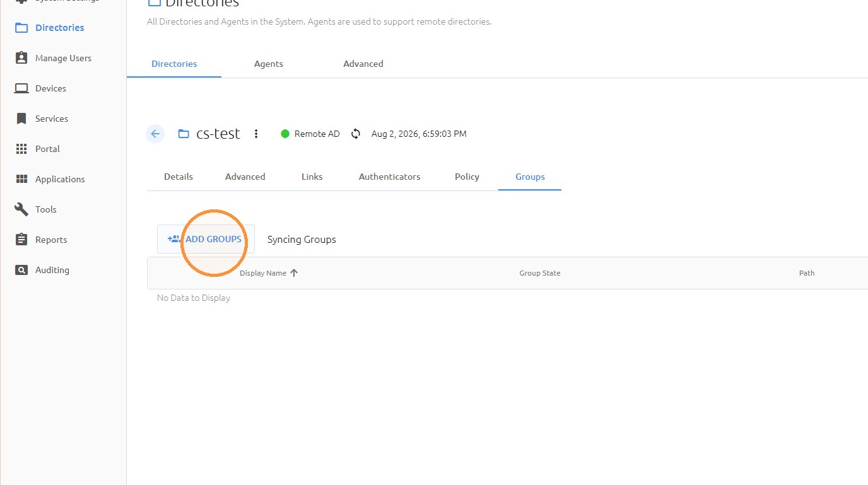This screenshot has height=485, width=868.
Task: Click the Devices laptop icon
Action: [21, 88]
